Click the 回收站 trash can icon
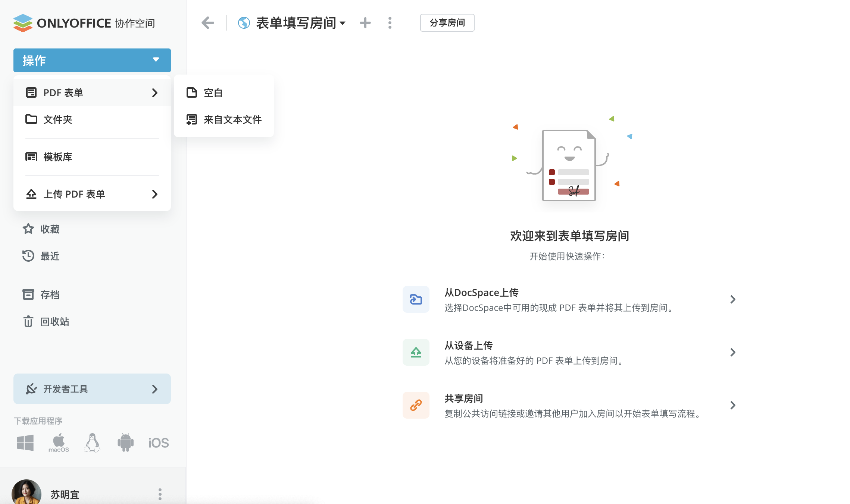The width and height of the screenshot is (850, 504). [28, 321]
